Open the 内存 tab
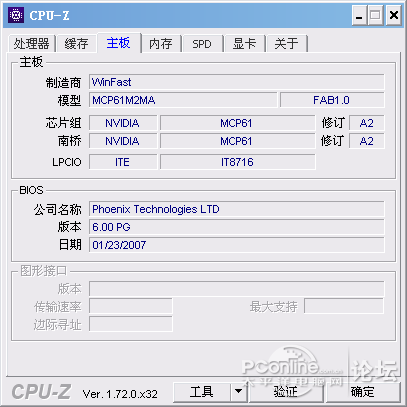Screen dimensions: 407x407 (x=161, y=44)
